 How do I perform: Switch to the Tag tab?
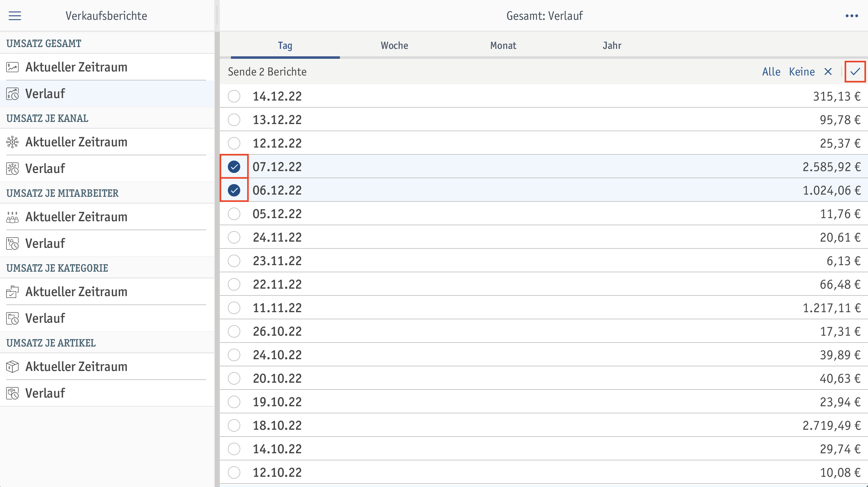pos(285,45)
